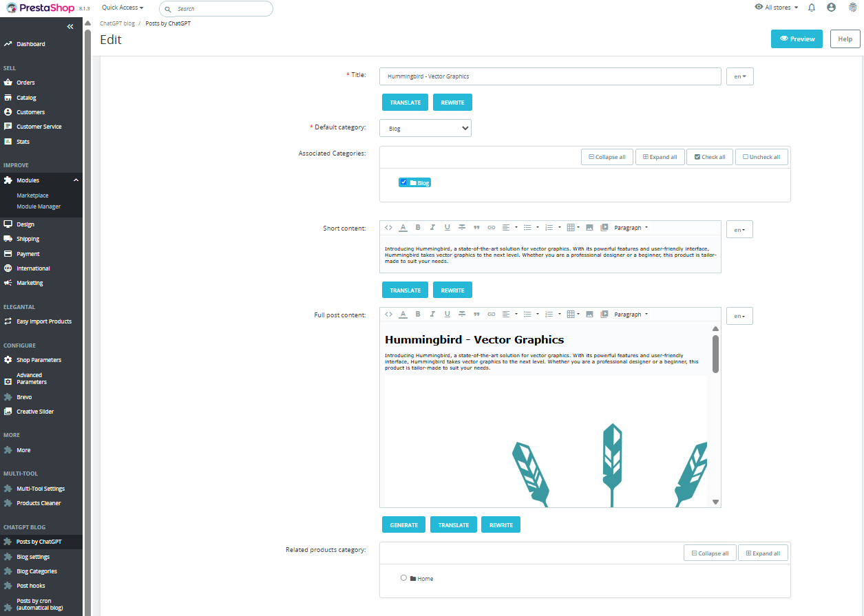This screenshot has width=864, height=616.
Task: Insert link in Full post content editor
Action: pyautogui.click(x=492, y=315)
